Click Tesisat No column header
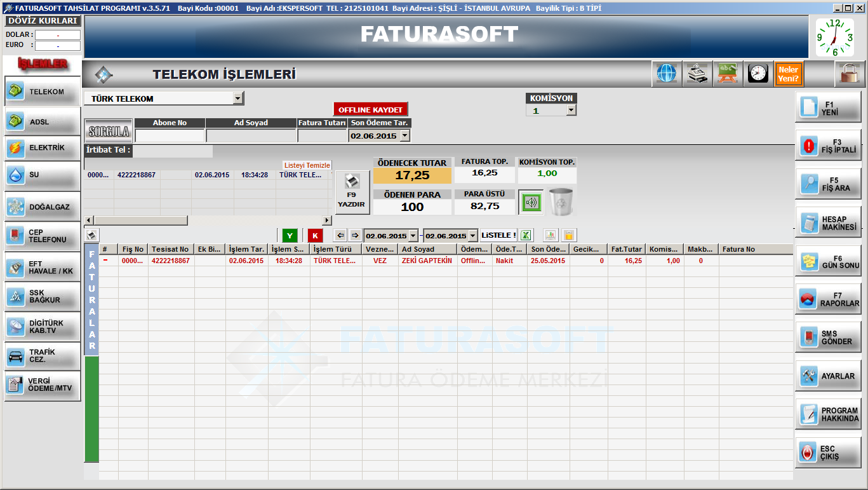 coord(171,250)
